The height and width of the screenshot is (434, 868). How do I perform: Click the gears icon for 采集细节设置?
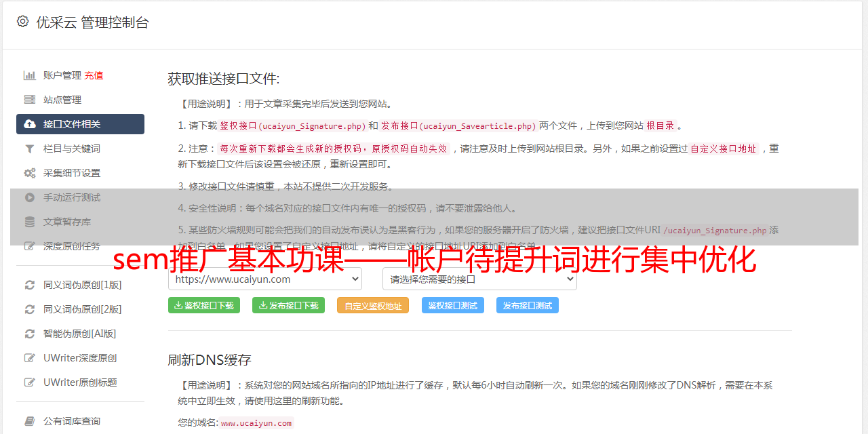pos(30,173)
